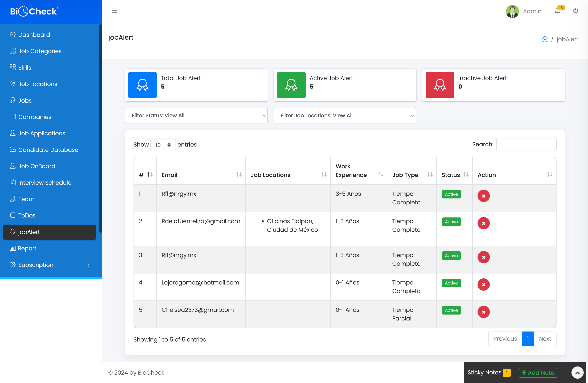Click the scroll-to-top arrow button
The height and width of the screenshot is (383, 588).
coord(577,373)
